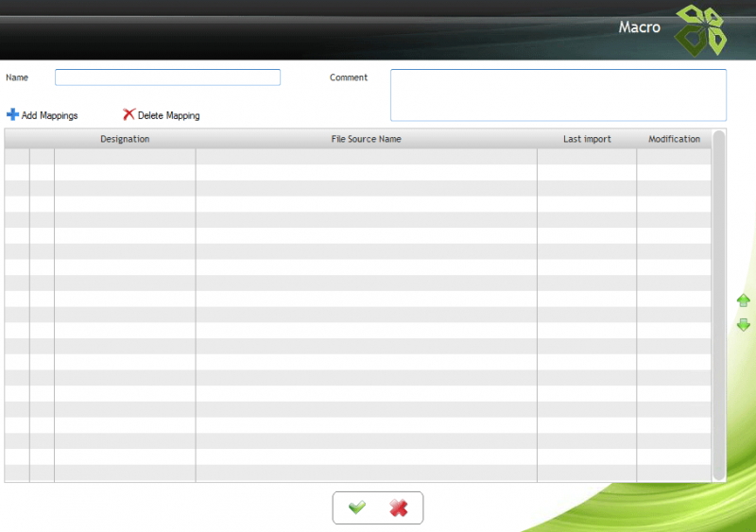This screenshot has height=532, width=756.
Task: Click the Macro title in the header
Action: point(640,27)
